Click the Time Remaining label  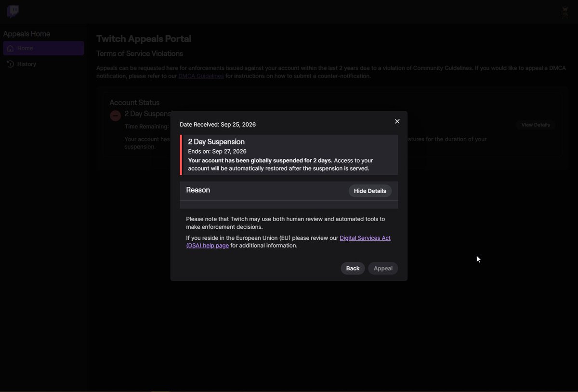[146, 127]
